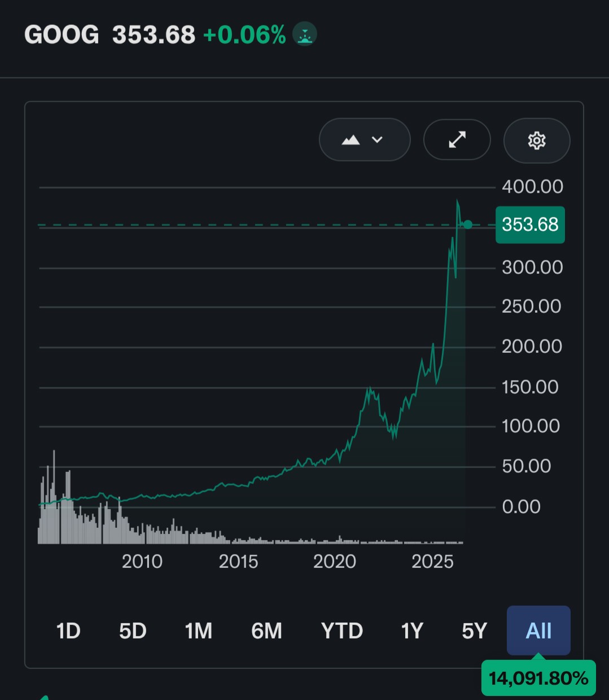Image resolution: width=609 pixels, height=700 pixels.
Task: Click the +0.06% change value
Action: click(244, 35)
